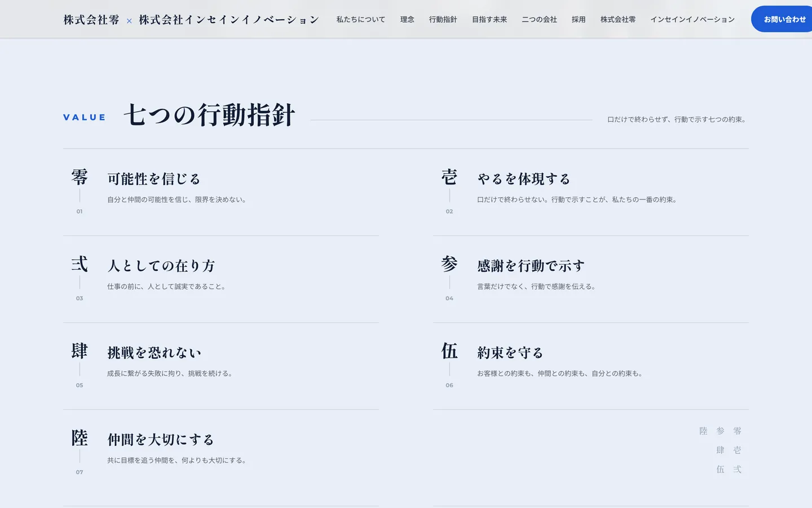812x508 pixels.
Task: Click the large 陸 numeral beside 仲間を大切にする
Action: coord(80,438)
